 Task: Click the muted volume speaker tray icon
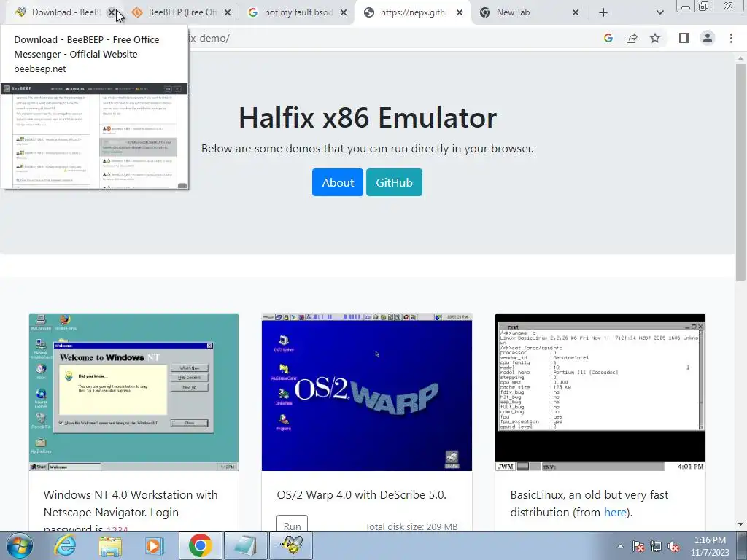(673, 546)
